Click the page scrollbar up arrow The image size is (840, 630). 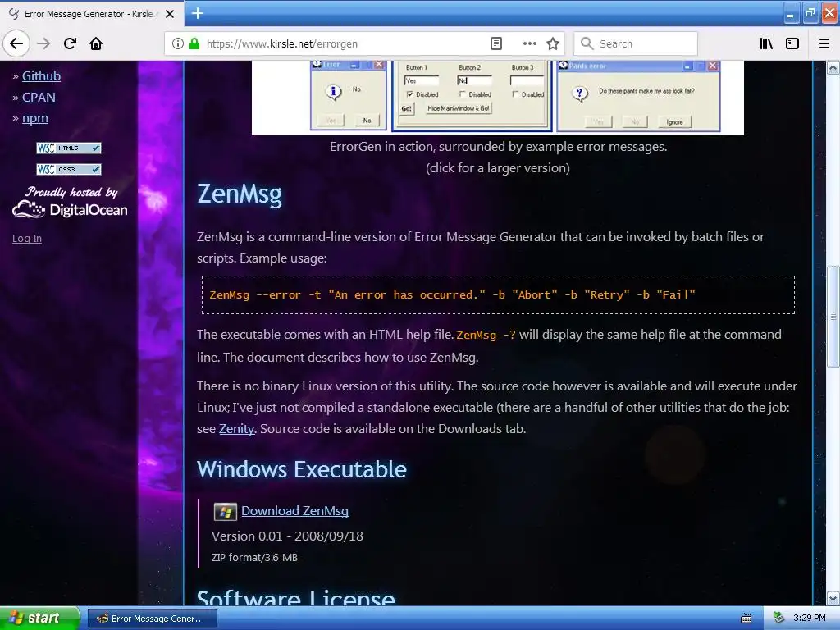point(833,67)
